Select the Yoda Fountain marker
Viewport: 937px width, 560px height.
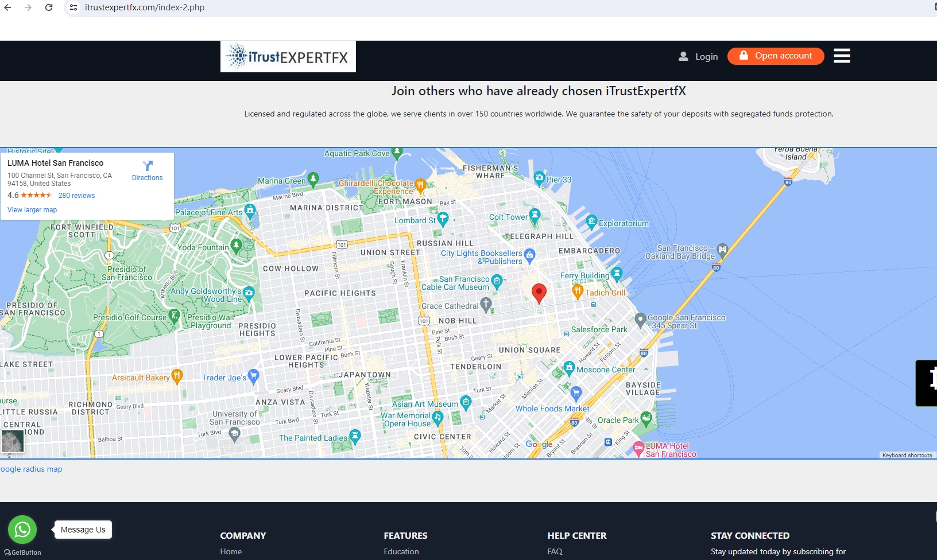coord(236,246)
